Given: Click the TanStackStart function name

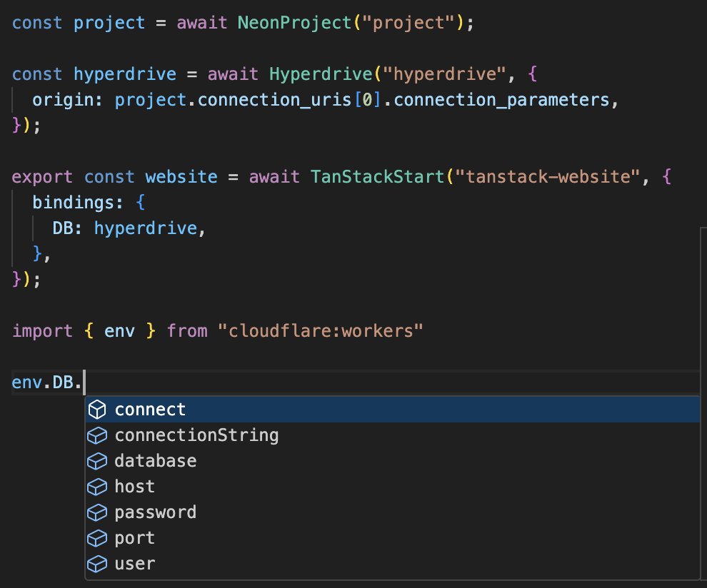Looking at the screenshot, I should [378, 177].
